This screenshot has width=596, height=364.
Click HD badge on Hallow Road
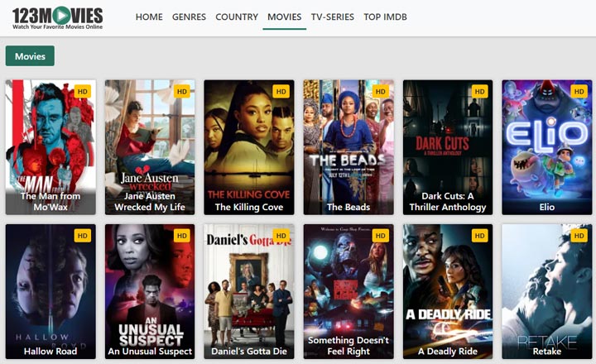click(x=83, y=236)
